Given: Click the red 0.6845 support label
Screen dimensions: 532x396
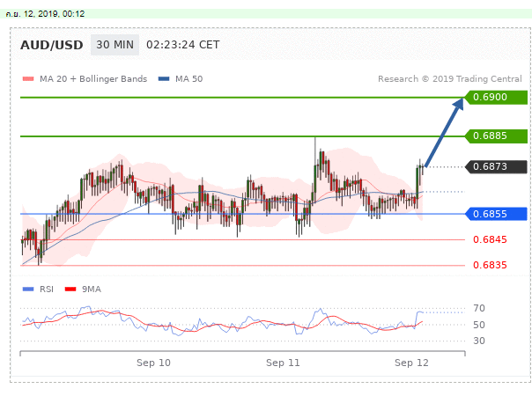Looking at the screenshot, I should (490, 239).
